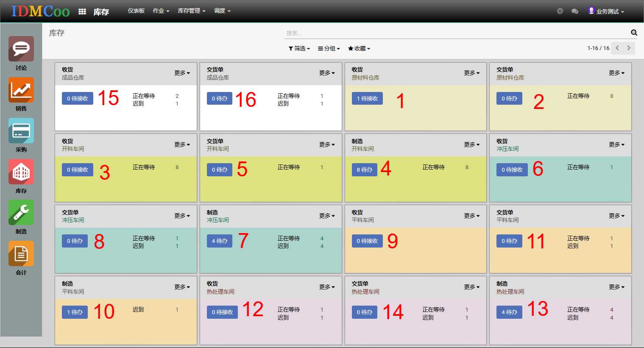Go to previous page arrow
Screen dimensions: 644x348
(x=617, y=48)
